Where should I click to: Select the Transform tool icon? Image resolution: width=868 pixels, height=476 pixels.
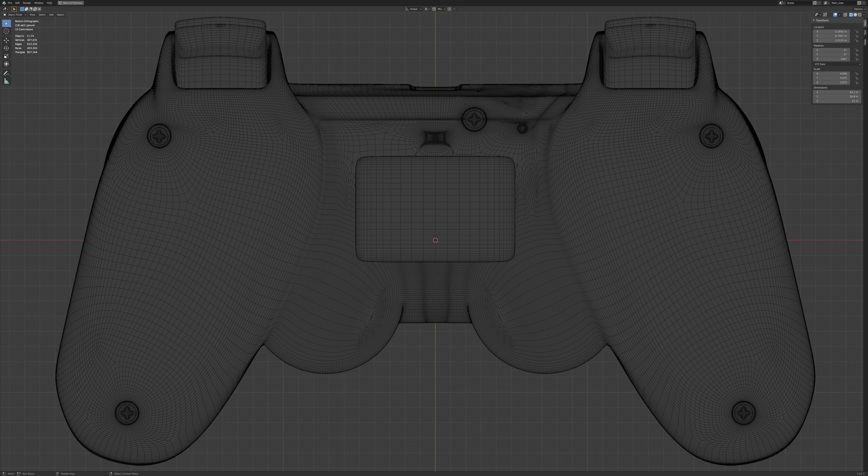[x=6, y=64]
